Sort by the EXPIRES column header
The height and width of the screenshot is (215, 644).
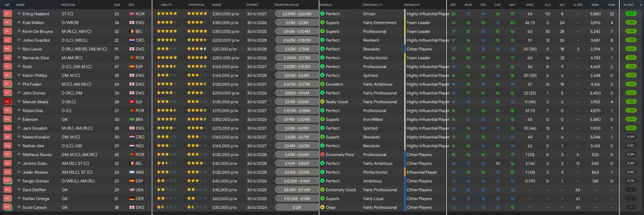253,5
